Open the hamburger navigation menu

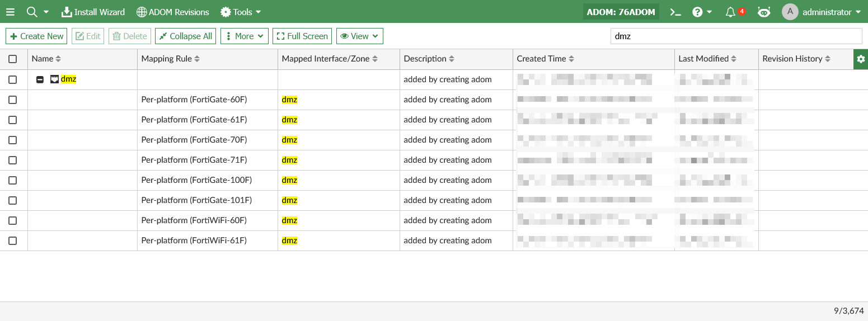coord(10,12)
